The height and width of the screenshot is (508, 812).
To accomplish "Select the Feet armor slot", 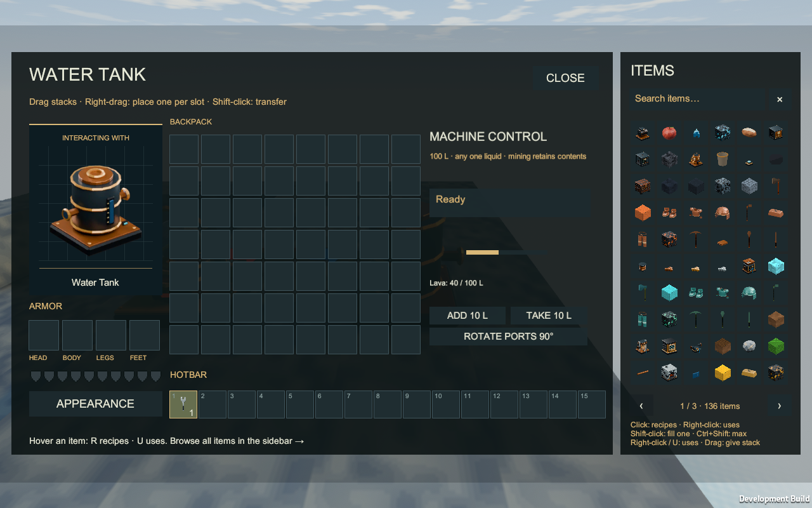I will point(145,335).
